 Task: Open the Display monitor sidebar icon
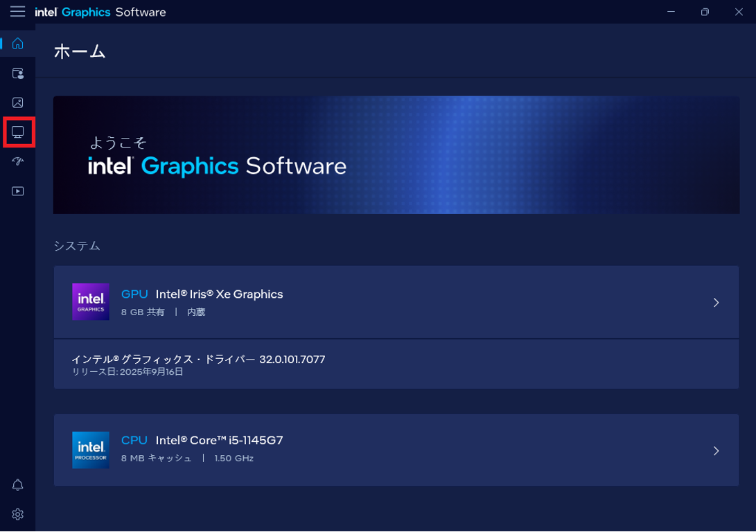coord(18,132)
